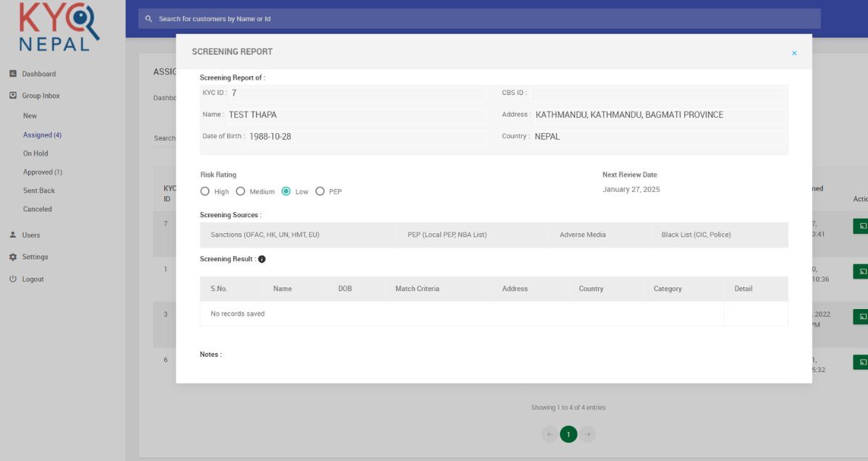Click the empty CBS ID field
This screenshot has height=461, width=868.
click(657, 93)
